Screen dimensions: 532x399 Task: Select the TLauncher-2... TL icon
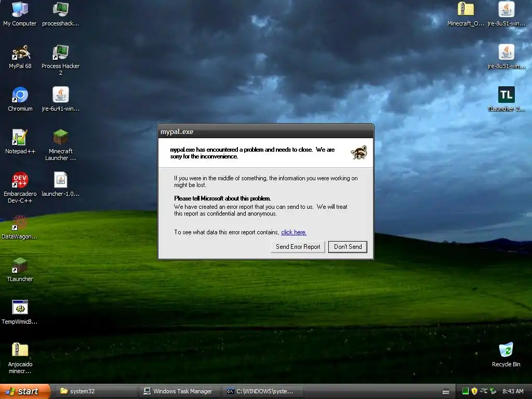(506, 99)
